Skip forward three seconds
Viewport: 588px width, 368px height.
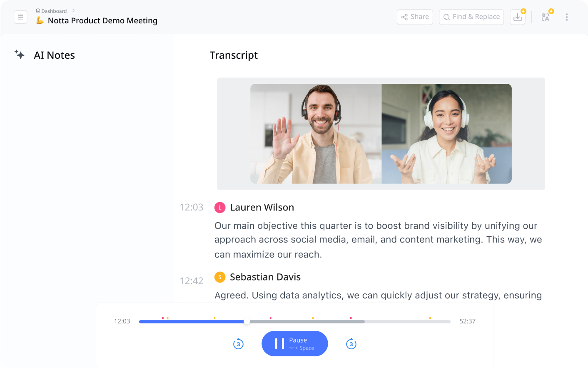click(351, 344)
